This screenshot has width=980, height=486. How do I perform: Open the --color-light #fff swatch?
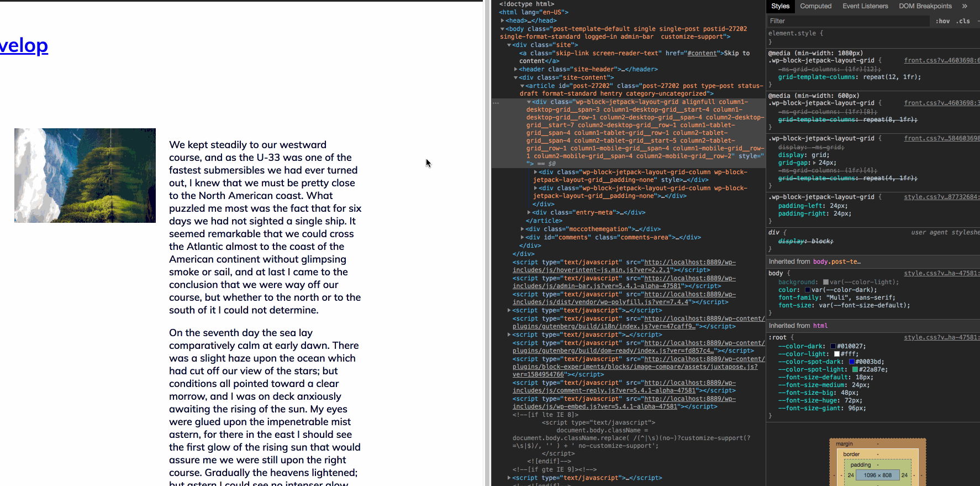(837, 354)
